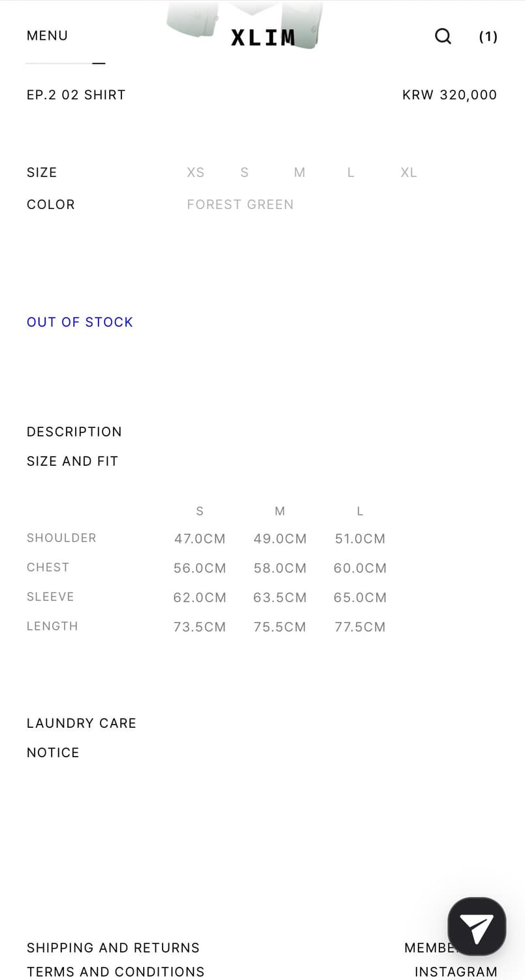Screen dimensions: 525x980
Task: Select size S option
Action: [x=244, y=172]
